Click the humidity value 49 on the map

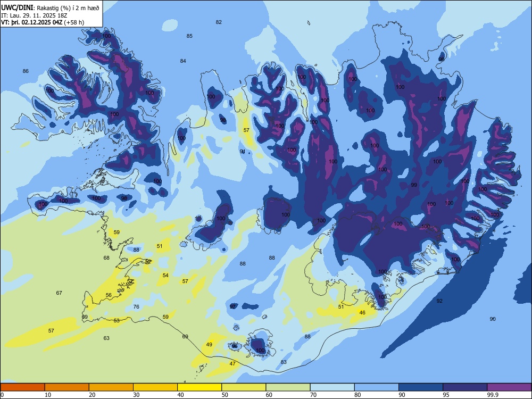209,344
